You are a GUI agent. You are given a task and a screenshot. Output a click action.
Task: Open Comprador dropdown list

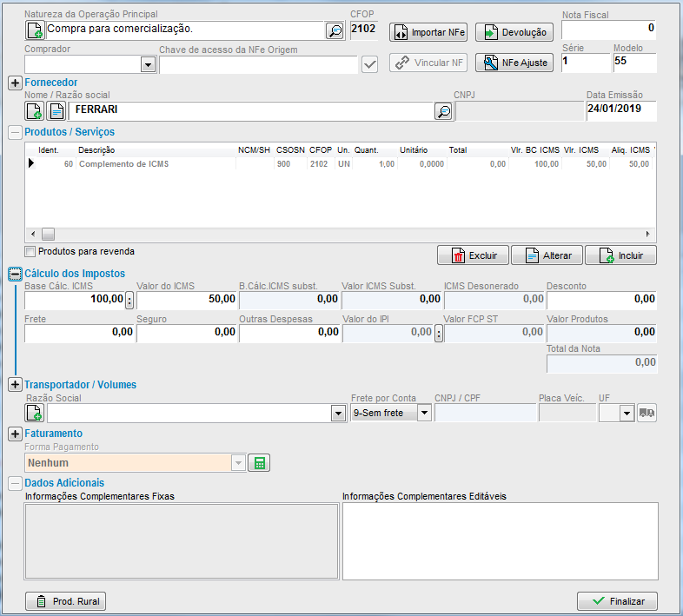(147, 64)
